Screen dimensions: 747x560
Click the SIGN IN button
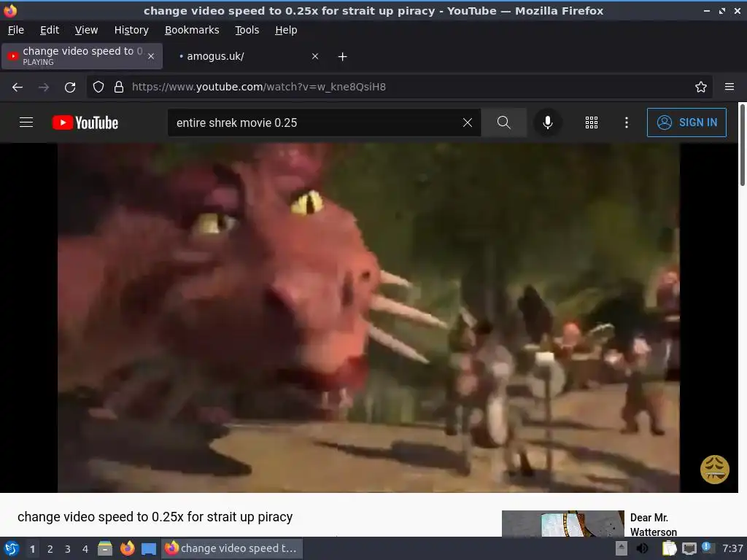[x=686, y=122]
